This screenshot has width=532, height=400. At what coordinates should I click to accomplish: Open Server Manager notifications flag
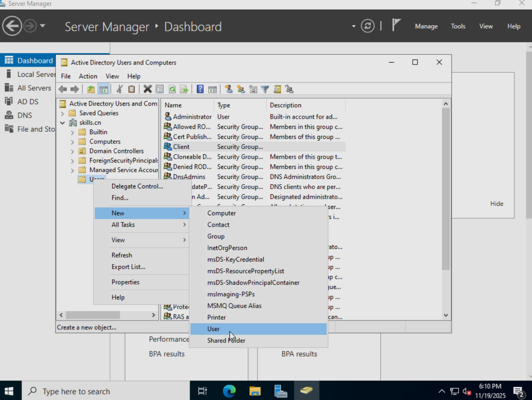[396, 25]
